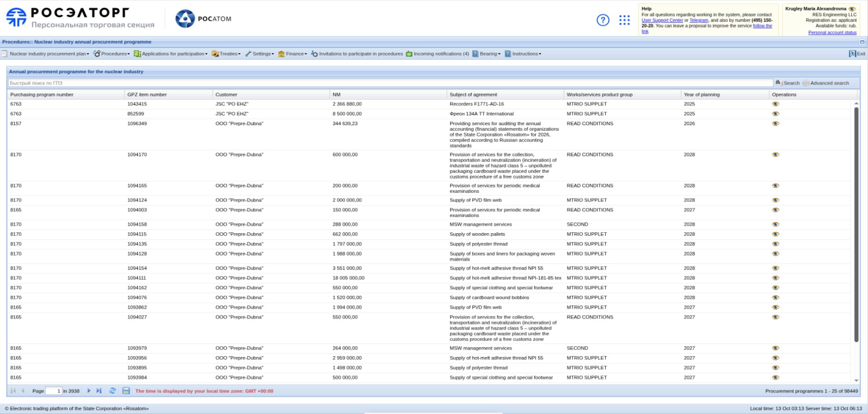Click the floppy disk save icon
The image size is (868, 414).
[x=126, y=391]
